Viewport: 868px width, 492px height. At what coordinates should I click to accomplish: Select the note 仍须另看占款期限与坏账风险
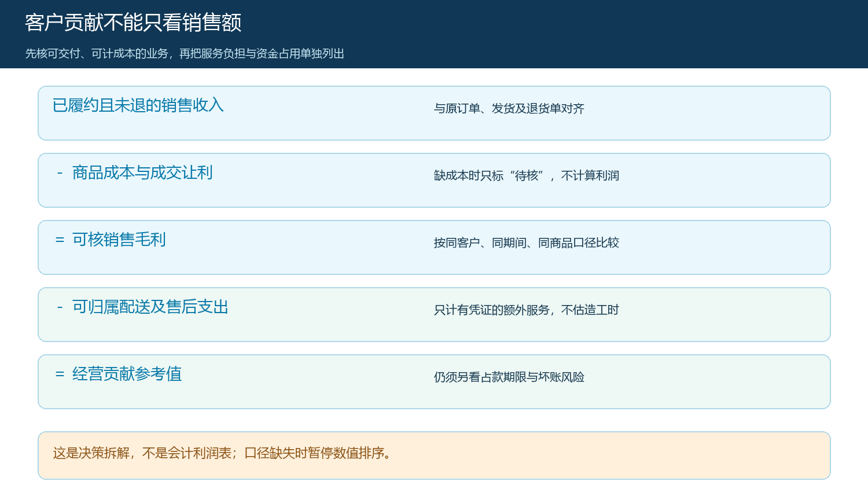coord(509,377)
